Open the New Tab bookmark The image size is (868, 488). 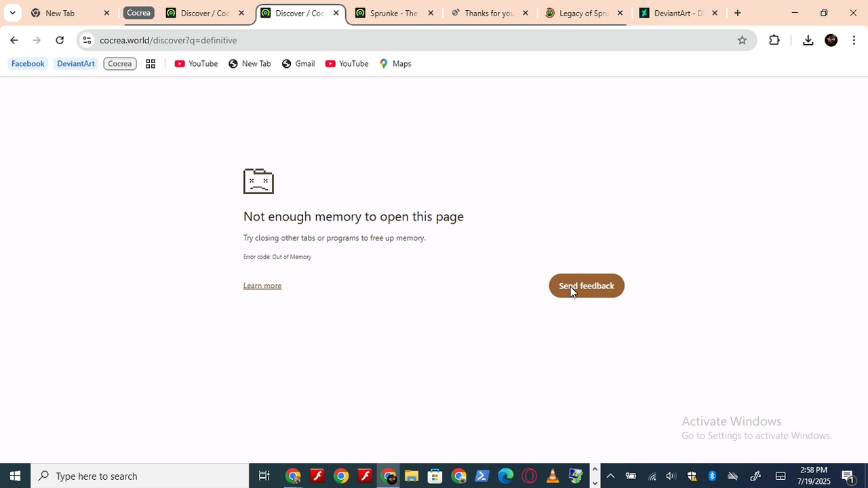tap(250, 64)
